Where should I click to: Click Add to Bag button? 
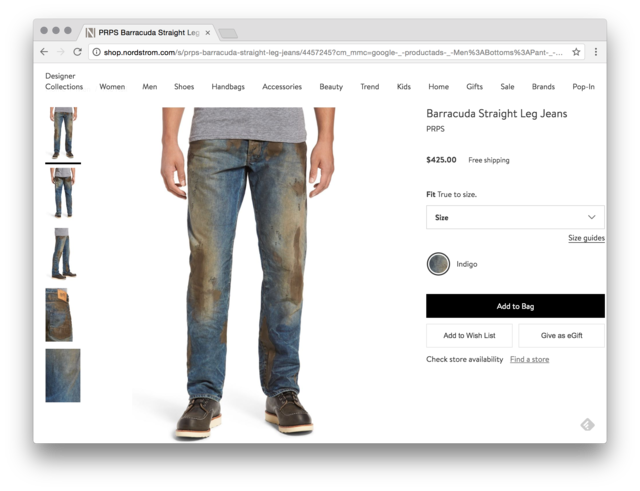(x=515, y=306)
